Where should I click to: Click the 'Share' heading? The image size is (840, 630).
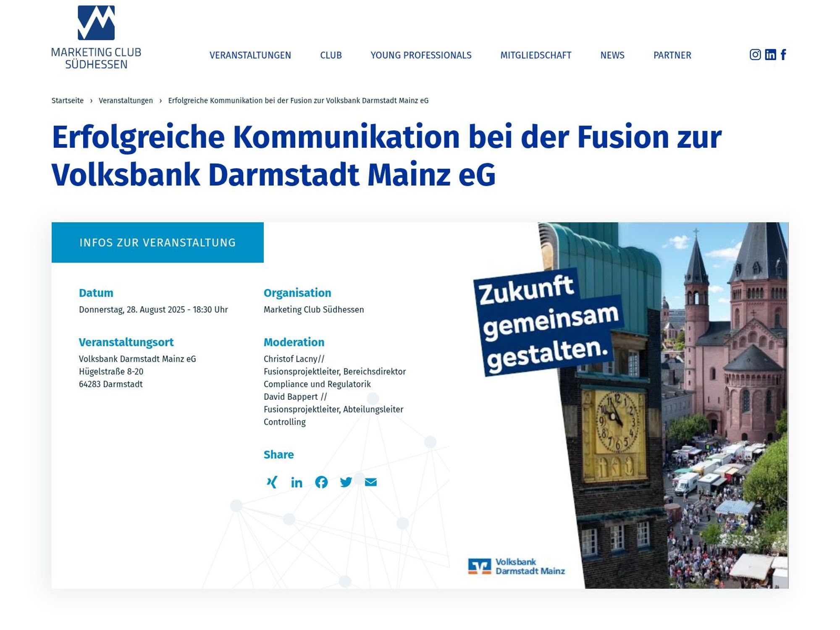[x=278, y=455]
